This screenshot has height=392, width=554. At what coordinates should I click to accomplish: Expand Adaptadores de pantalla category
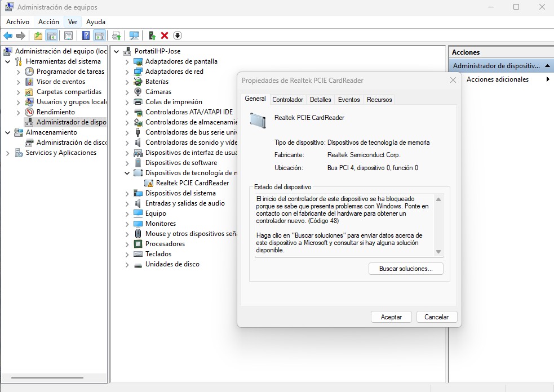[x=127, y=62]
